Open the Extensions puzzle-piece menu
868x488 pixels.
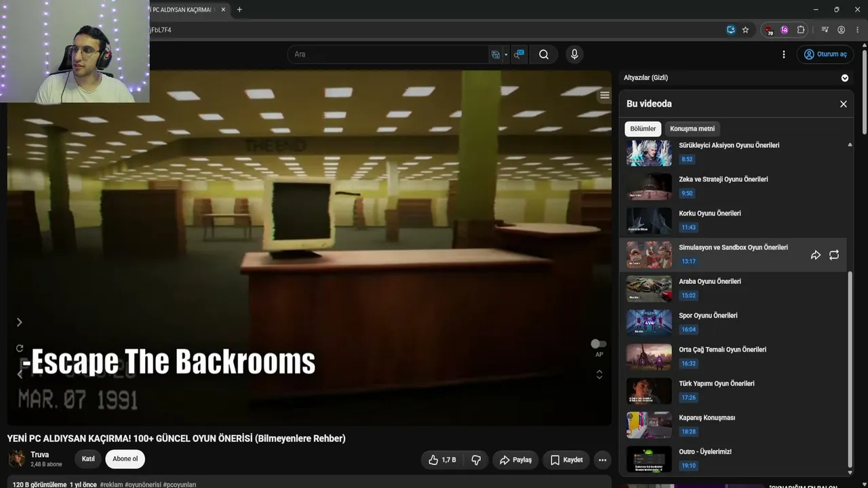click(801, 30)
